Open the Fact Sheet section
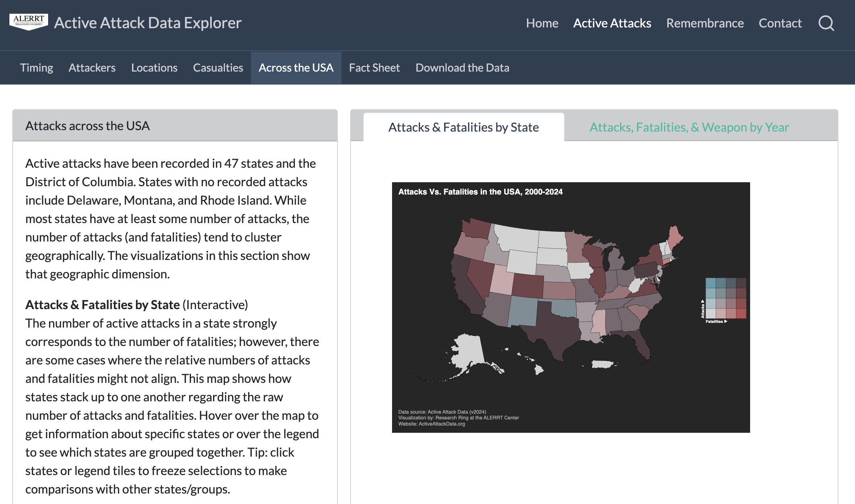This screenshot has width=855, height=504. pyautogui.click(x=374, y=68)
